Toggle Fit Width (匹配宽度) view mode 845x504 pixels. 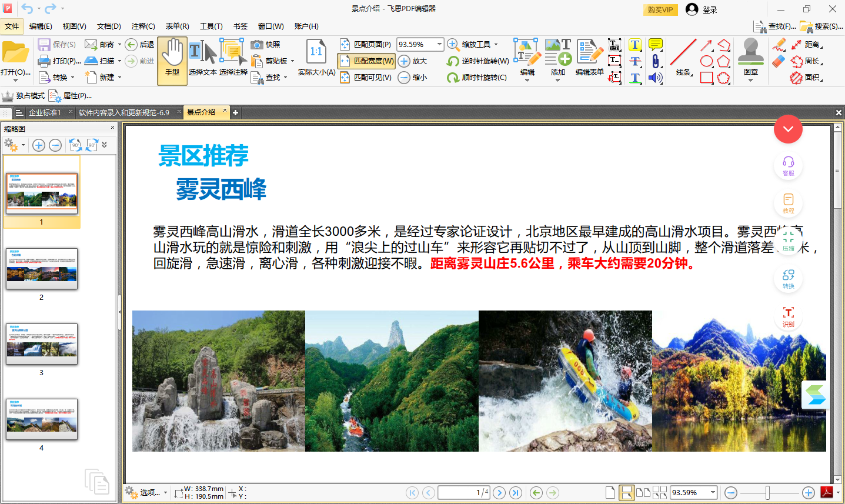pos(366,61)
